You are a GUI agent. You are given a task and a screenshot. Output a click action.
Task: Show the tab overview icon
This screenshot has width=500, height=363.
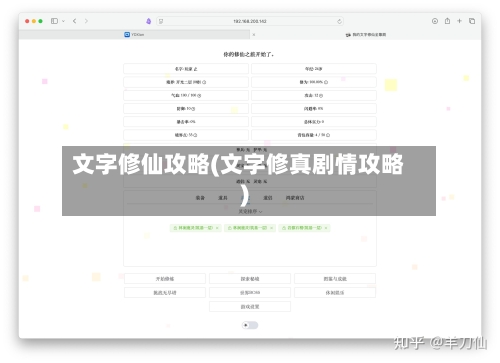tap(472, 21)
